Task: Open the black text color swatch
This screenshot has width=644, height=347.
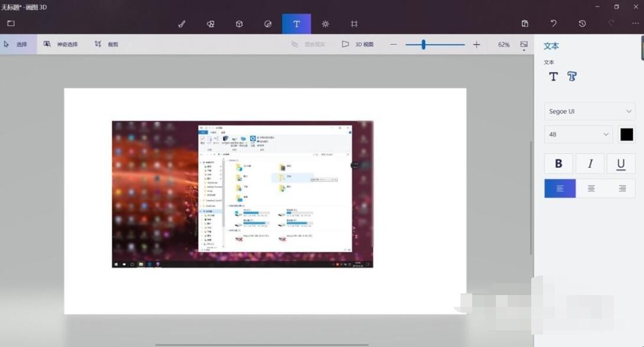Action: point(627,135)
